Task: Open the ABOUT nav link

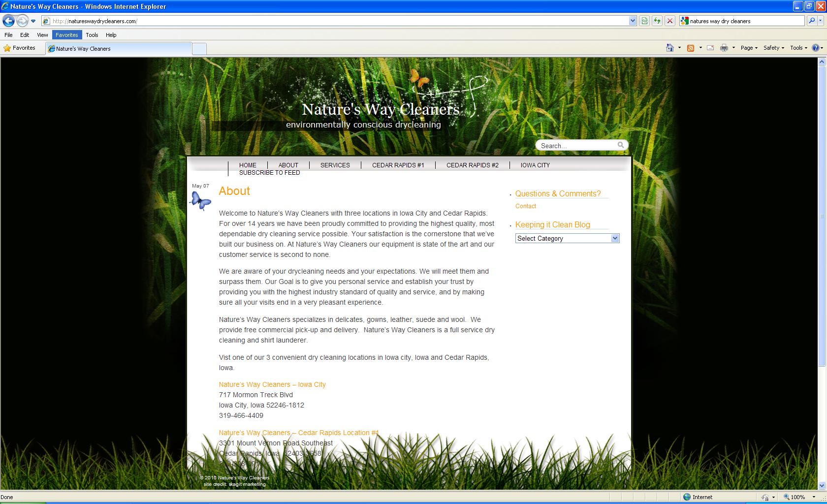Action: coord(288,165)
